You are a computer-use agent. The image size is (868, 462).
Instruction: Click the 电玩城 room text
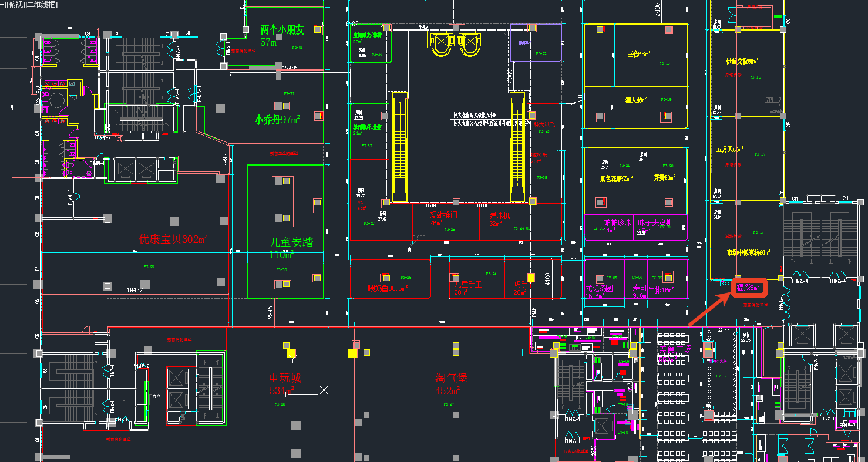coord(285,377)
